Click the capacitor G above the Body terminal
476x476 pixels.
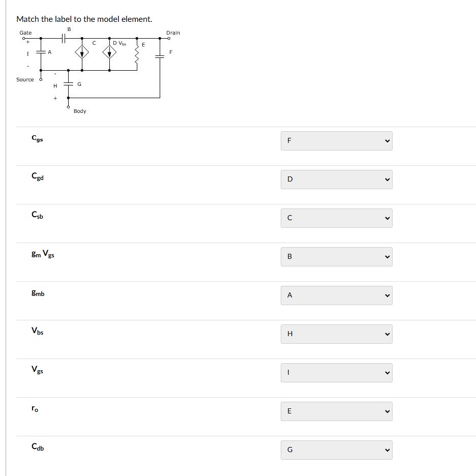[x=69, y=83]
